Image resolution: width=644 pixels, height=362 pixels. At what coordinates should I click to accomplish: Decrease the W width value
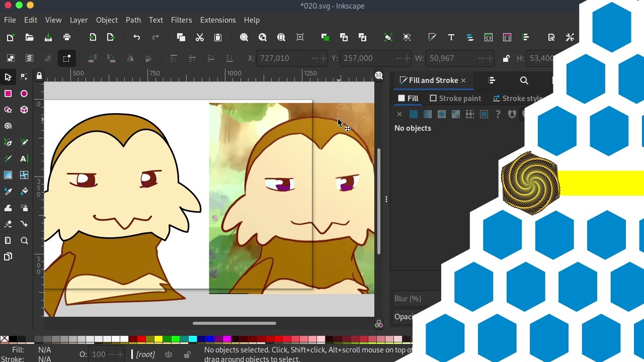tap(481, 58)
